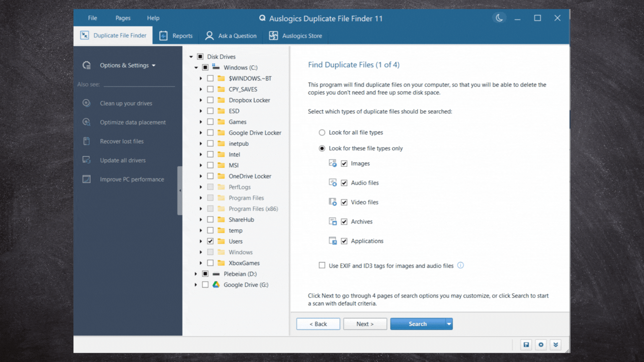Toggle dark mode moon icon

point(499,18)
